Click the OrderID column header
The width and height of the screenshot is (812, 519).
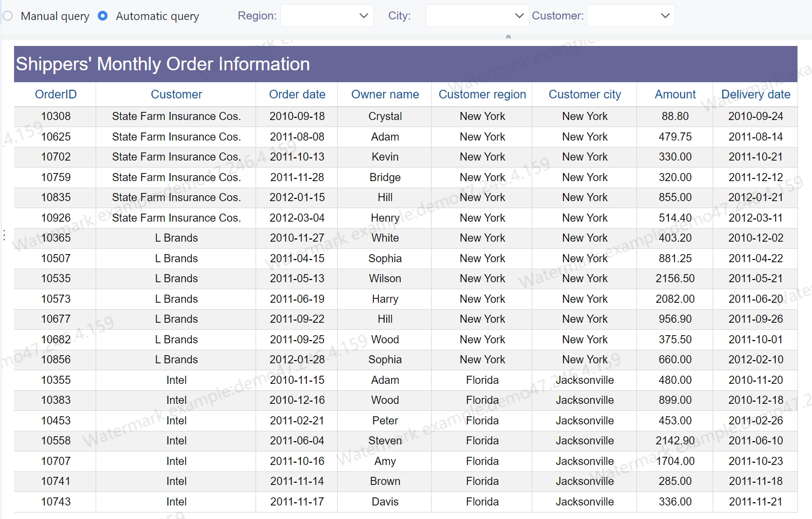[56, 95]
